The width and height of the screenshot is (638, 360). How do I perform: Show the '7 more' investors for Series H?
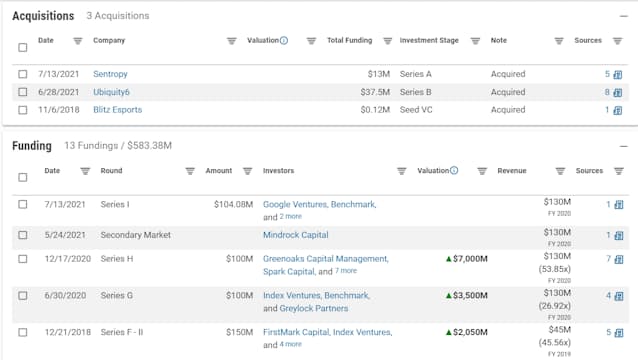point(346,271)
